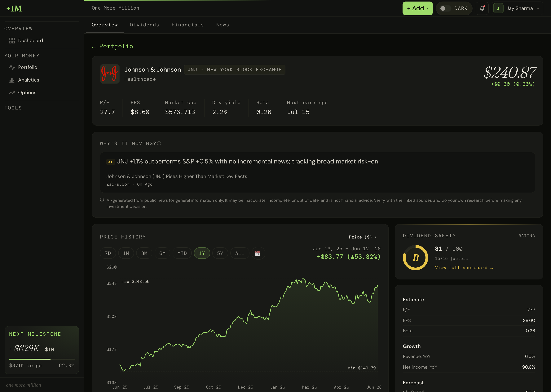The image size is (551, 392).
Task: Click the Revenue, YoY 6.0% value
Action: (530, 357)
